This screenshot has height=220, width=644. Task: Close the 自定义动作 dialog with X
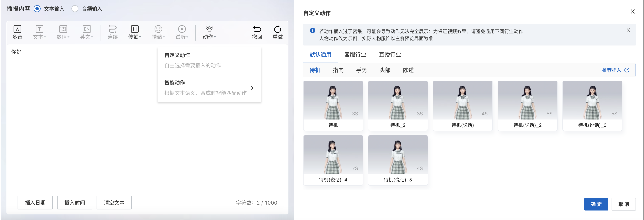(633, 11)
